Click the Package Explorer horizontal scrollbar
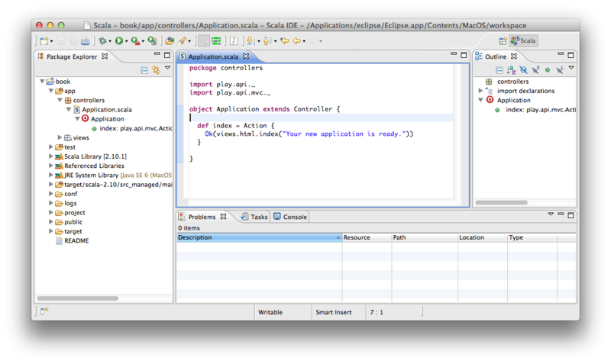The image size is (611, 364). [78, 298]
